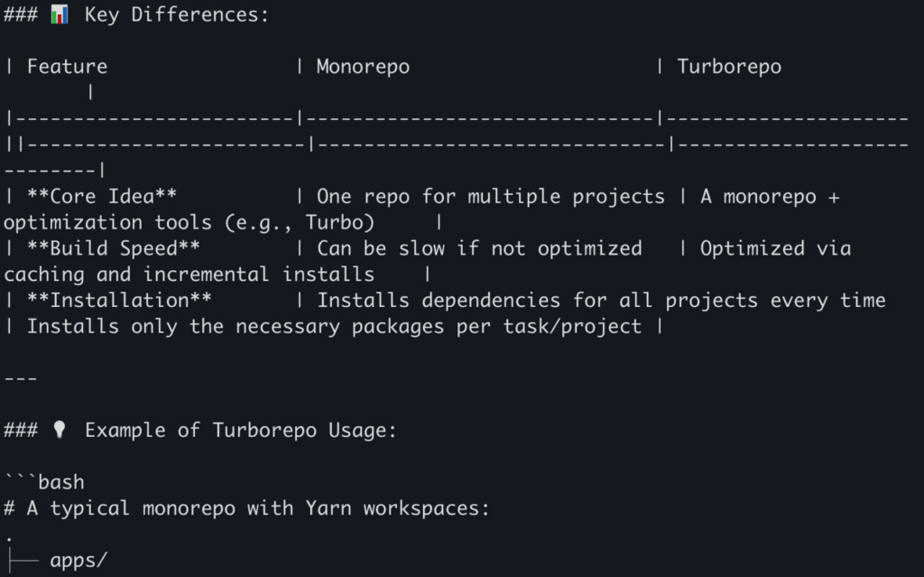Click 'Example of Turborepo Usage:' heading
Image resolution: width=924 pixels, height=577 pixels.
[240, 430]
